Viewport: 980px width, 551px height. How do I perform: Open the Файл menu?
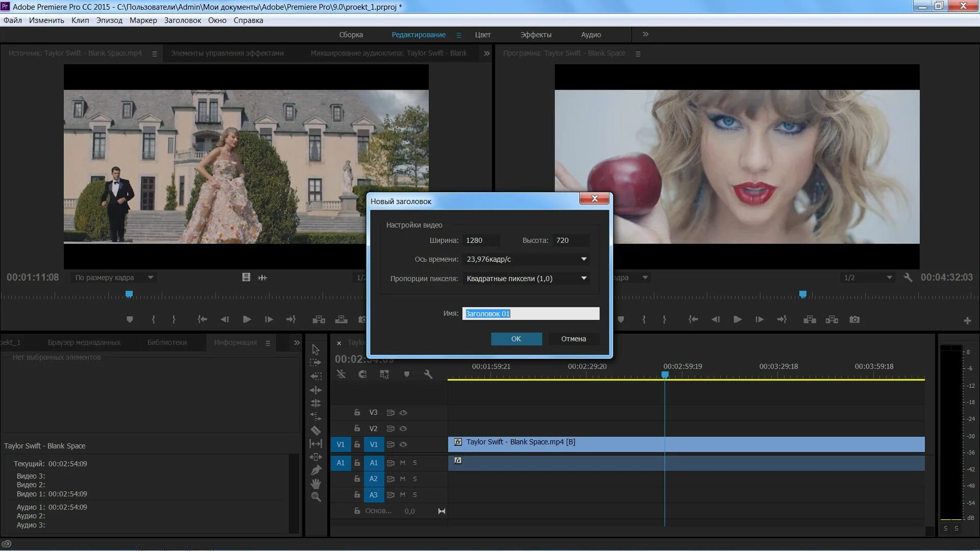click(x=13, y=20)
